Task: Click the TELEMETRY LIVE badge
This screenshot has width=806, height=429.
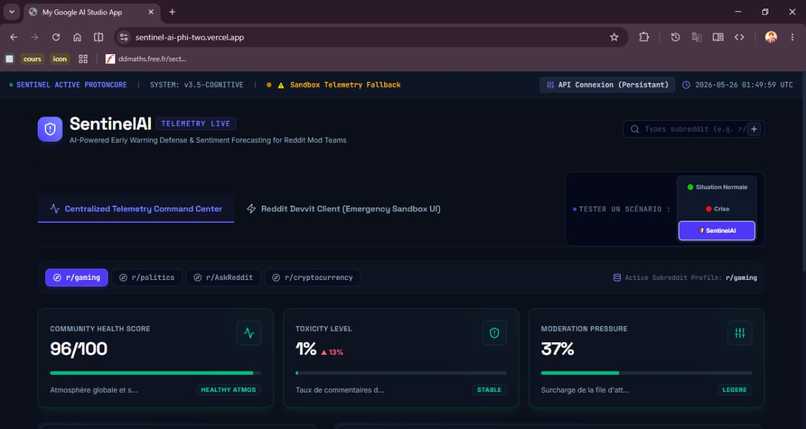Action: click(196, 124)
